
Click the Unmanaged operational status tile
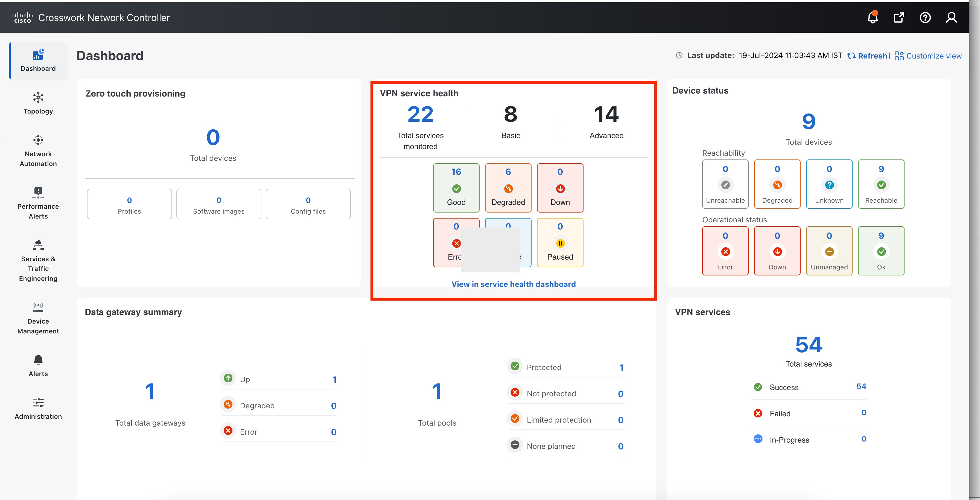point(829,251)
